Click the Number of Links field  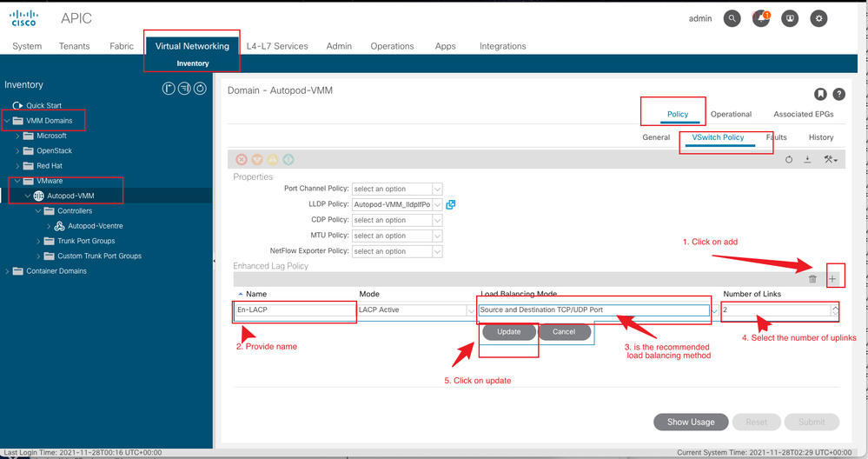pos(776,310)
